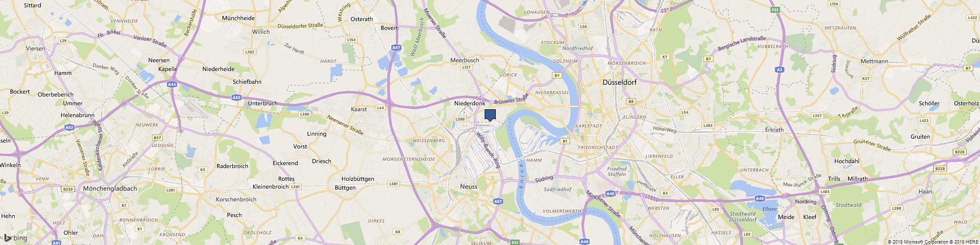Click the Kaarst town label

(359, 109)
